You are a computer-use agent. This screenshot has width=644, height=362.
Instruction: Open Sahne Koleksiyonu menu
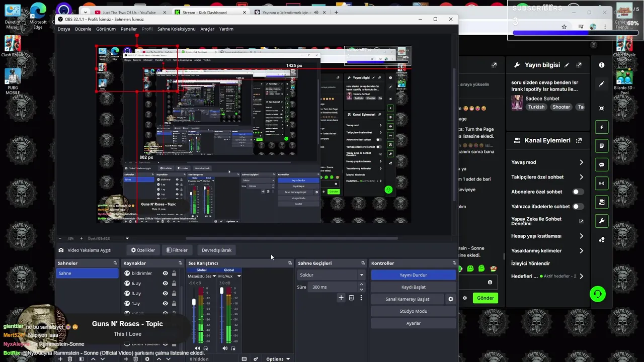click(176, 29)
